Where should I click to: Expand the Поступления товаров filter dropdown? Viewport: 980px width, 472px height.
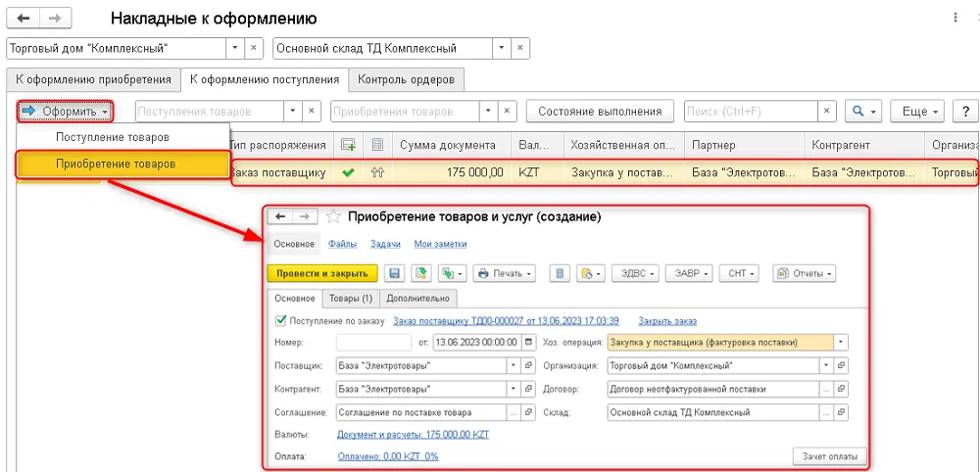click(x=294, y=111)
